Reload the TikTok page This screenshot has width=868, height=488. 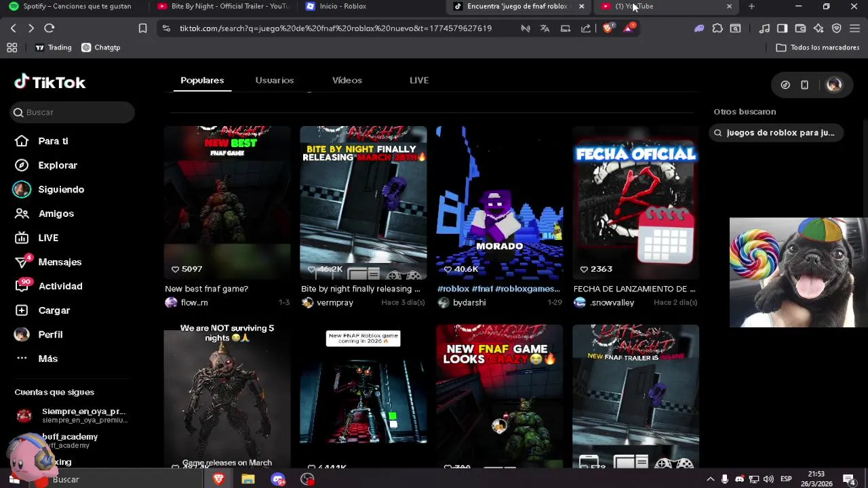click(49, 28)
